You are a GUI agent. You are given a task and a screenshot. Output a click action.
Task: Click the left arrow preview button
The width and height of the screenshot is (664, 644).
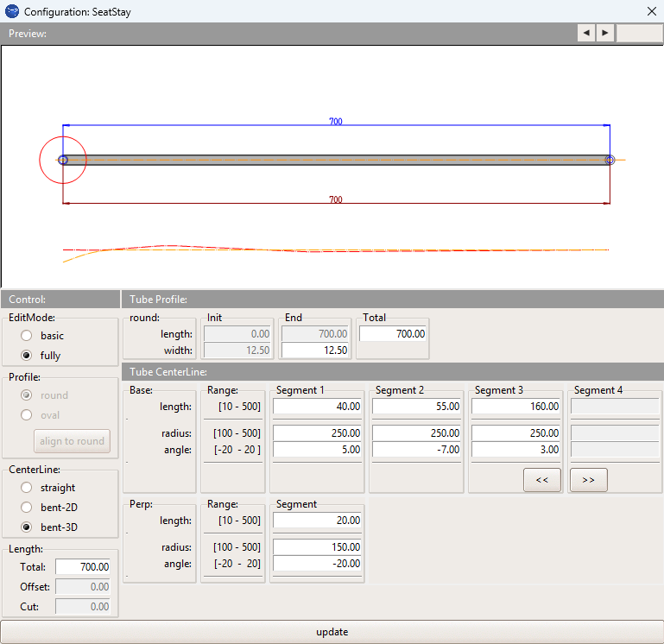[586, 33]
